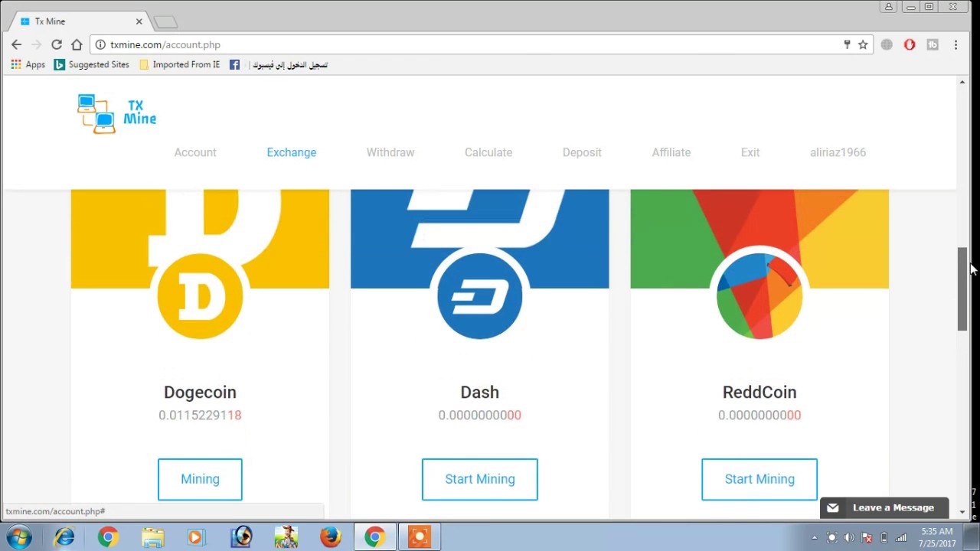Click the Exit menu item
The width and height of the screenshot is (980, 551).
750,152
